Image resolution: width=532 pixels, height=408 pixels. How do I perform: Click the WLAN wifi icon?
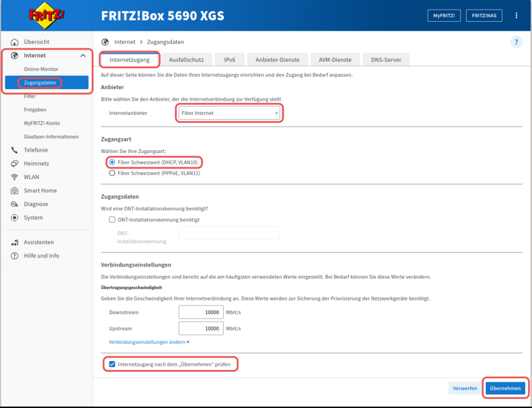coord(14,177)
